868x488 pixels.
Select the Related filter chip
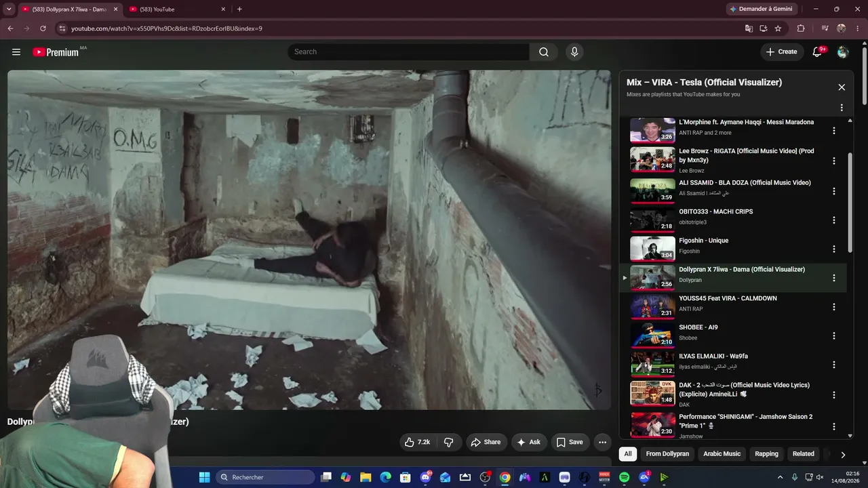[x=804, y=454]
